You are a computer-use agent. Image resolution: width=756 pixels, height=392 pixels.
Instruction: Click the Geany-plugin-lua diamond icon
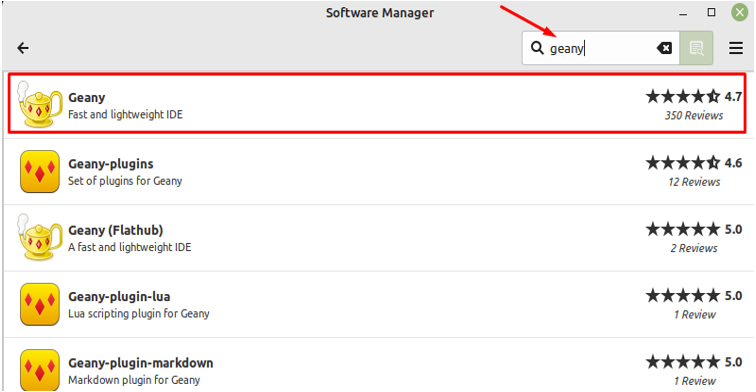[40, 304]
